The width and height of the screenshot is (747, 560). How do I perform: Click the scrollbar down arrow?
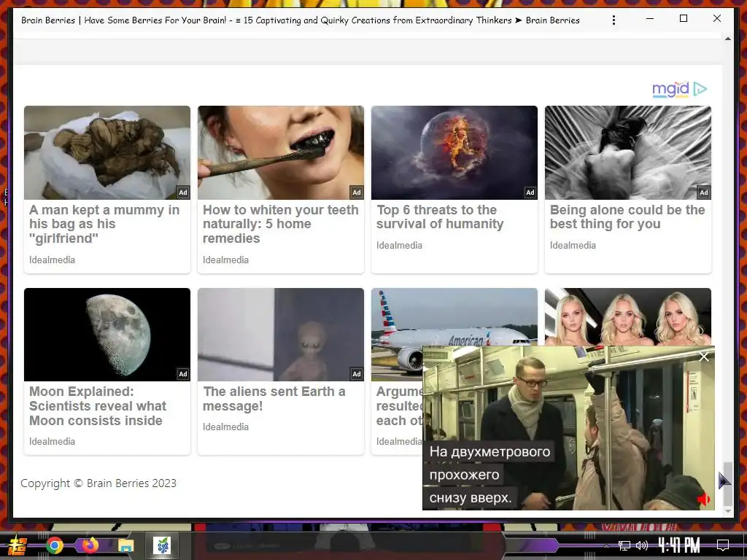pyautogui.click(x=727, y=511)
